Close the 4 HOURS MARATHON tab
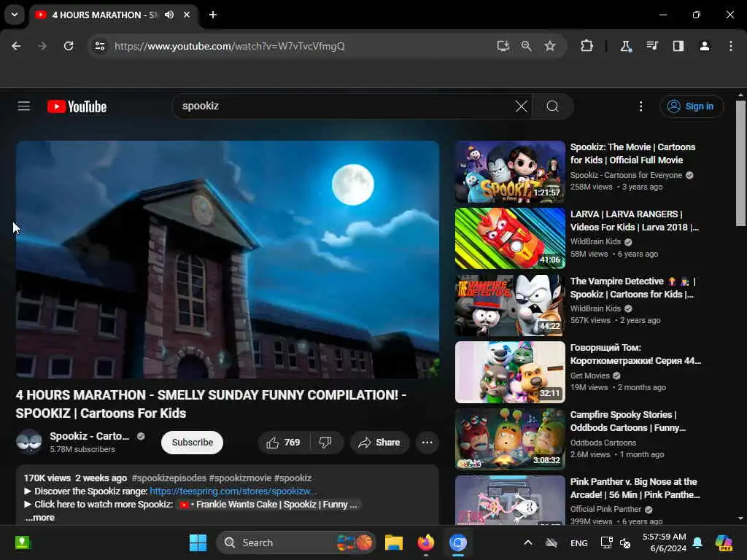Screen dimensions: 747x560 (187, 15)
